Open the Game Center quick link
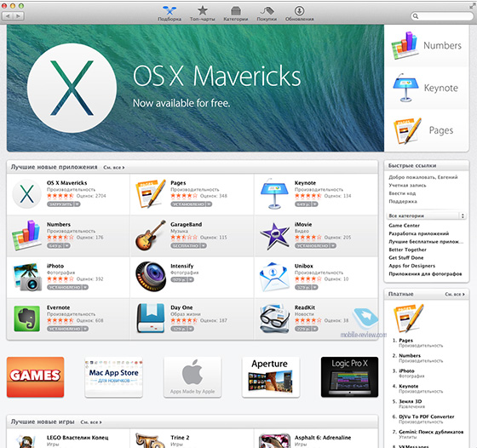The width and height of the screenshot is (477, 448). 404,226
